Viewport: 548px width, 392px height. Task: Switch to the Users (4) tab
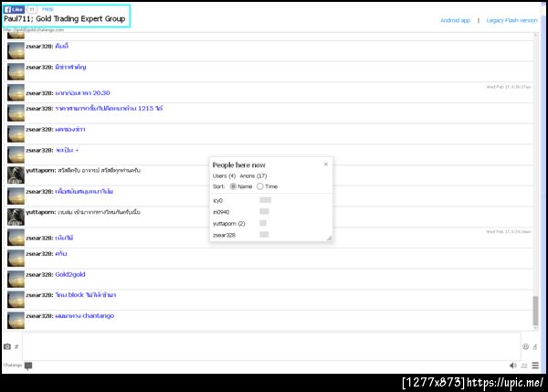coord(224,175)
